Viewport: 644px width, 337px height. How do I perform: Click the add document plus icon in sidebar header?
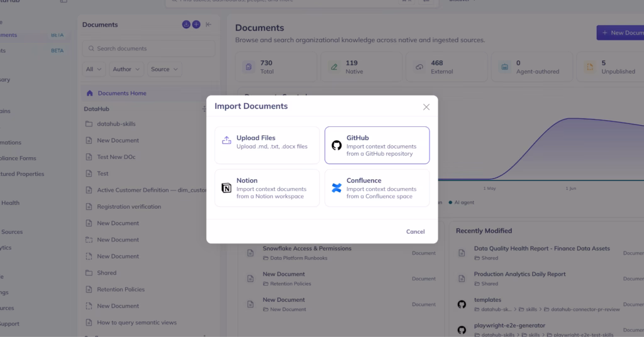pyautogui.click(x=196, y=25)
